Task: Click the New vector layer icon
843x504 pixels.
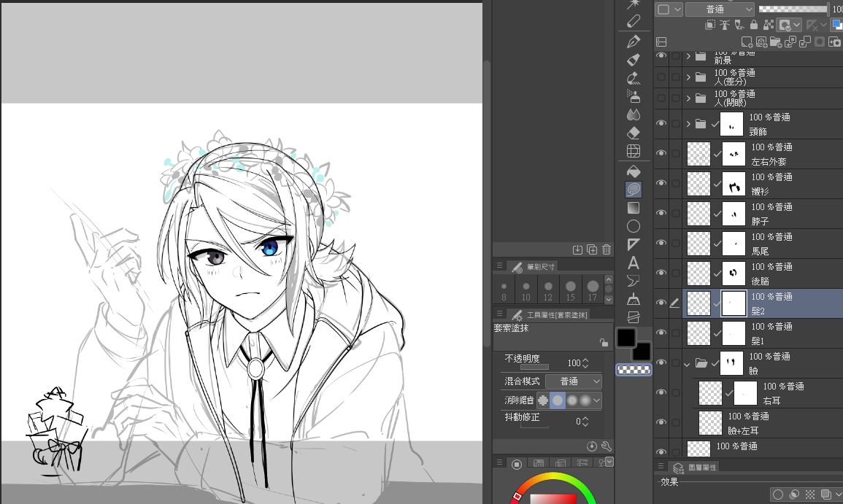Action: click(761, 42)
